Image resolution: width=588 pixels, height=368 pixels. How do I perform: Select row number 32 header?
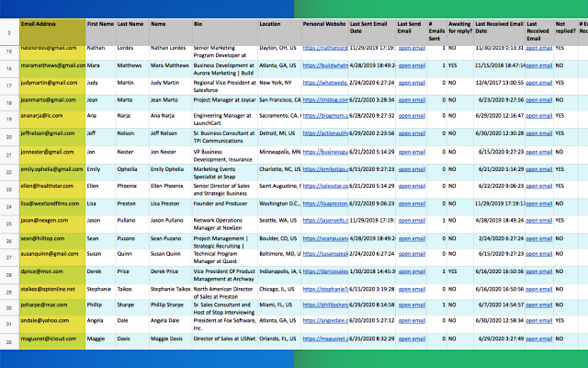[9, 341]
